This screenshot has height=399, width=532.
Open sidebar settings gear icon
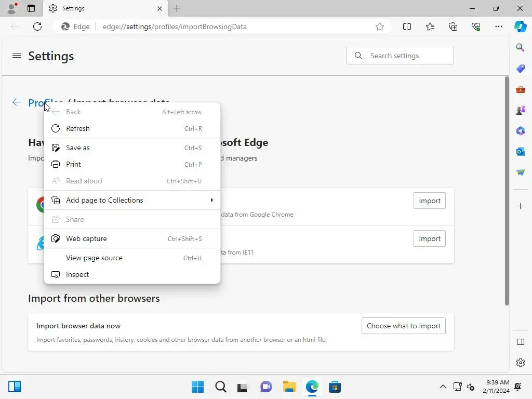click(520, 363)
